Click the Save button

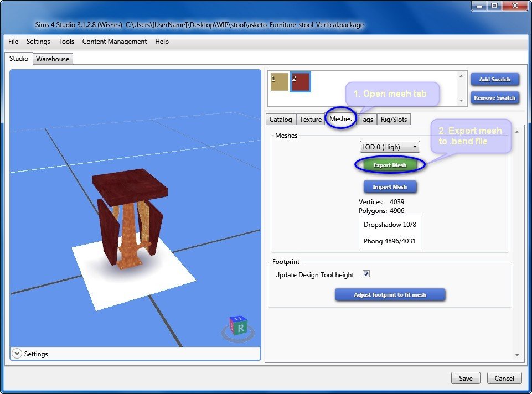(466, 378)
